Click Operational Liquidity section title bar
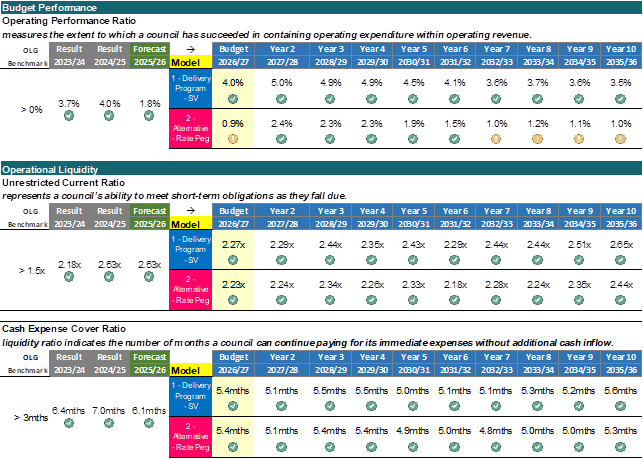The image size is (643, 459). (x=321, y=170)
